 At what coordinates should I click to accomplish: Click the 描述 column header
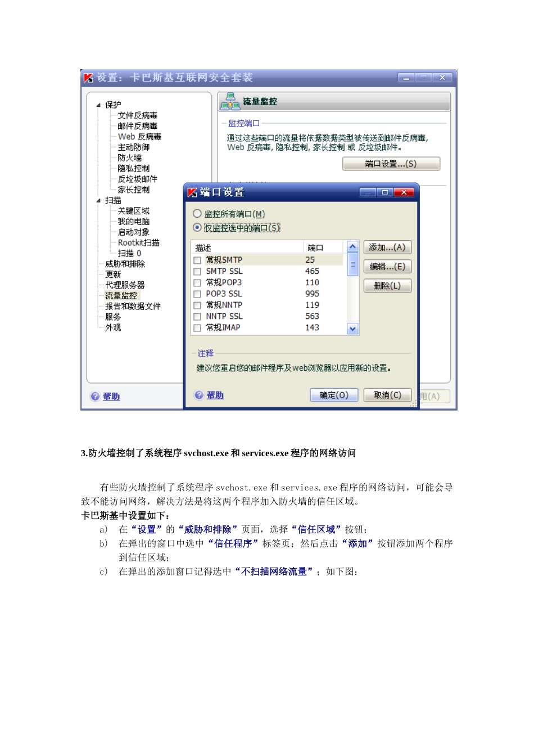[247, 248]
